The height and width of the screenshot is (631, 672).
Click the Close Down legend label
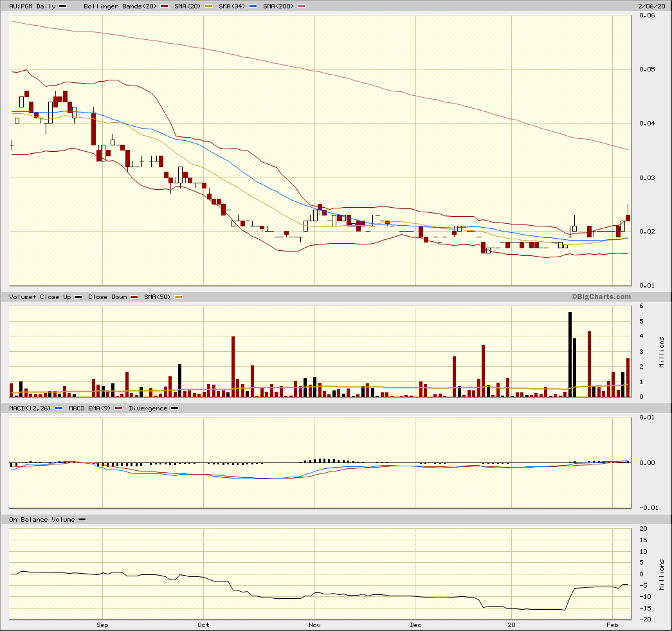pyautogui.click(x=107, y=297)
